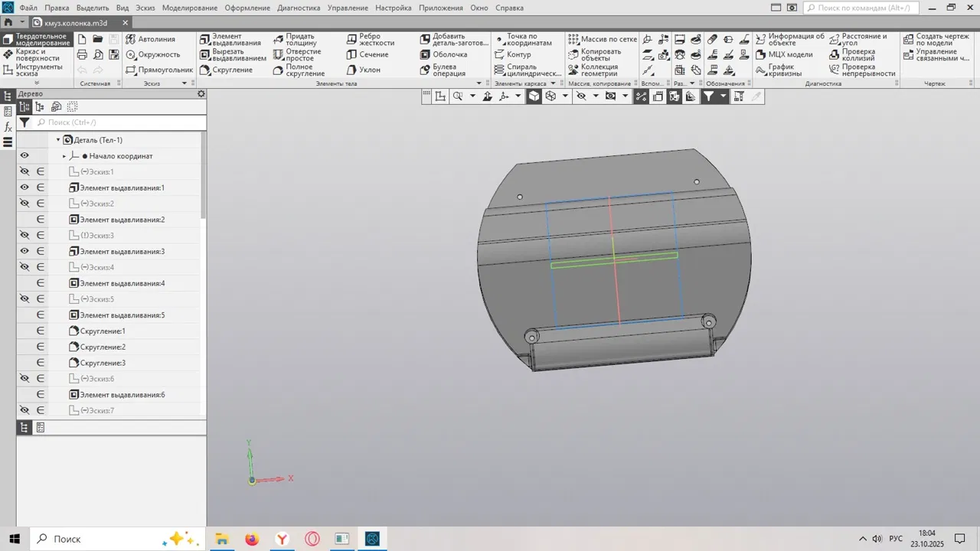The image size is (980, 551).
Task: Select the Контур tool
Action: point(512,55)
